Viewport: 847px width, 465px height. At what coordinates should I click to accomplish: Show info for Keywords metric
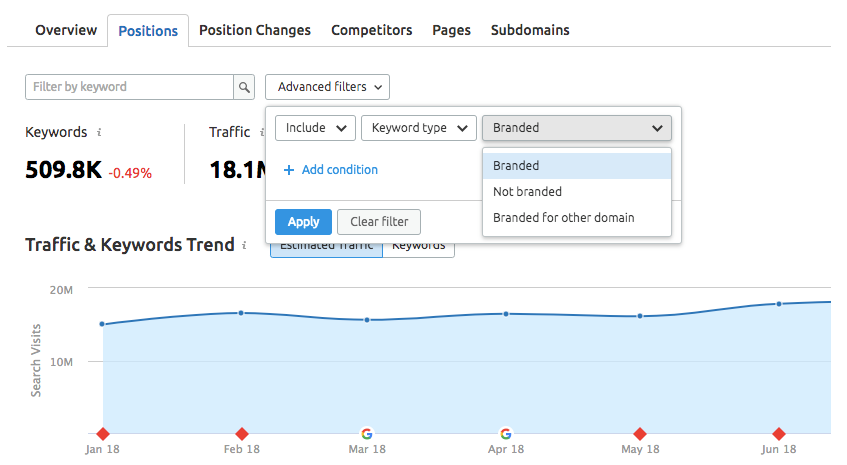(99, 132)
